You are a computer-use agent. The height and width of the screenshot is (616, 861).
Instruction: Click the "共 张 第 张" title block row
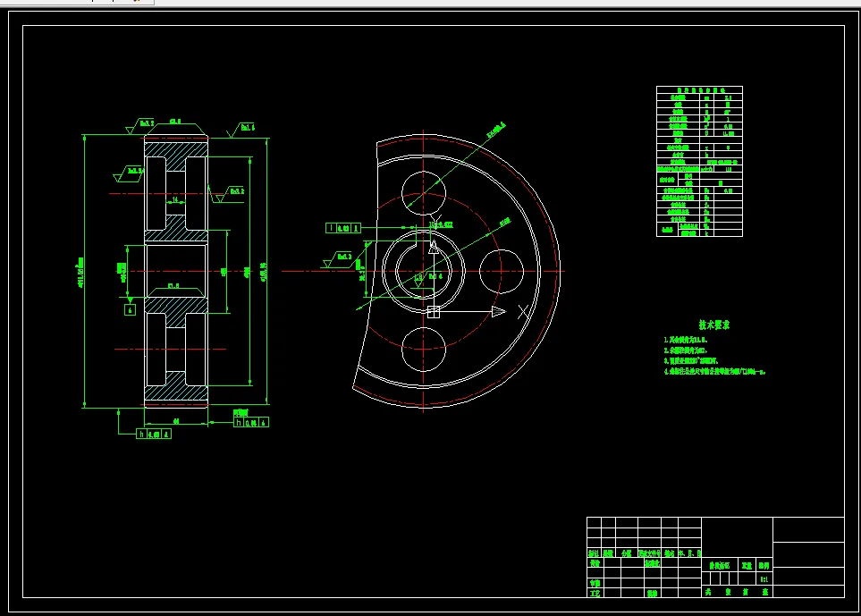737,592
